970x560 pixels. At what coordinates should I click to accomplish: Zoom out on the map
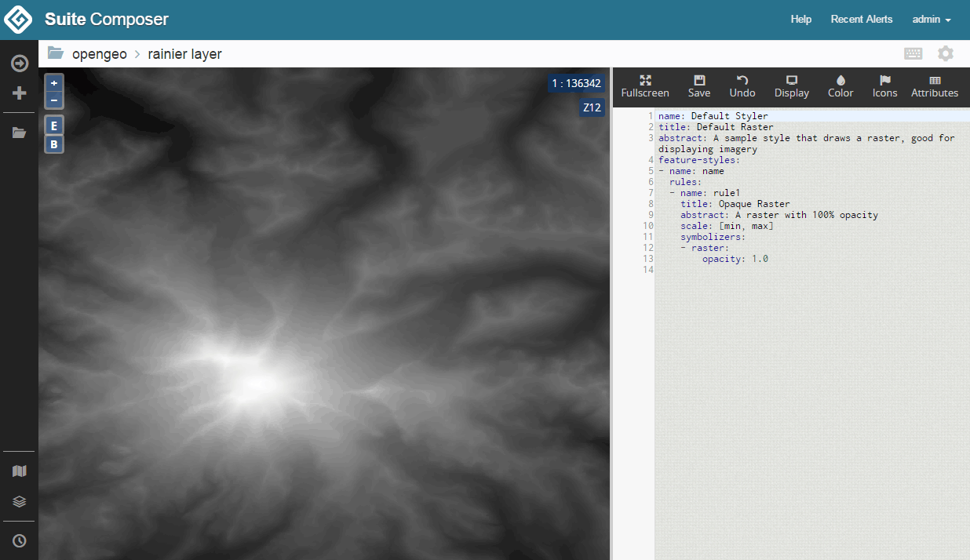(54, 100)
